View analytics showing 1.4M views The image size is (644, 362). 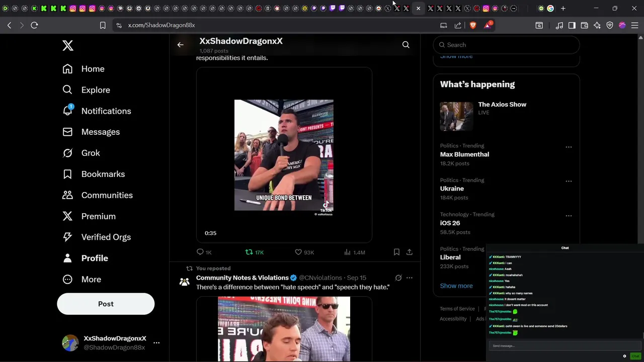(354, 252)
